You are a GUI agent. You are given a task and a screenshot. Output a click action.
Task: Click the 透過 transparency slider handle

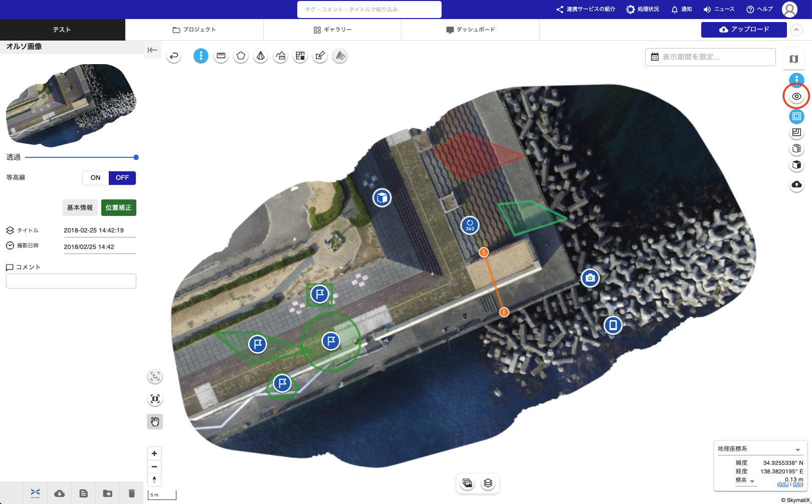point(136,157)
